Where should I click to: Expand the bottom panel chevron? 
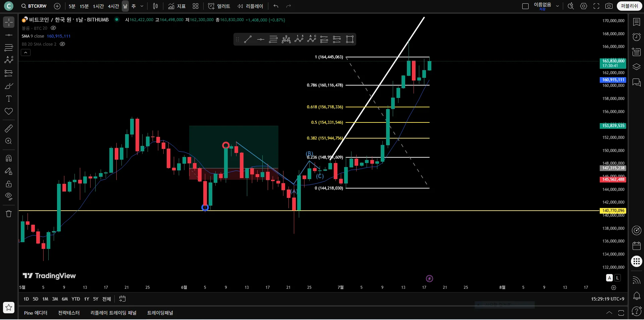[609, 313]
